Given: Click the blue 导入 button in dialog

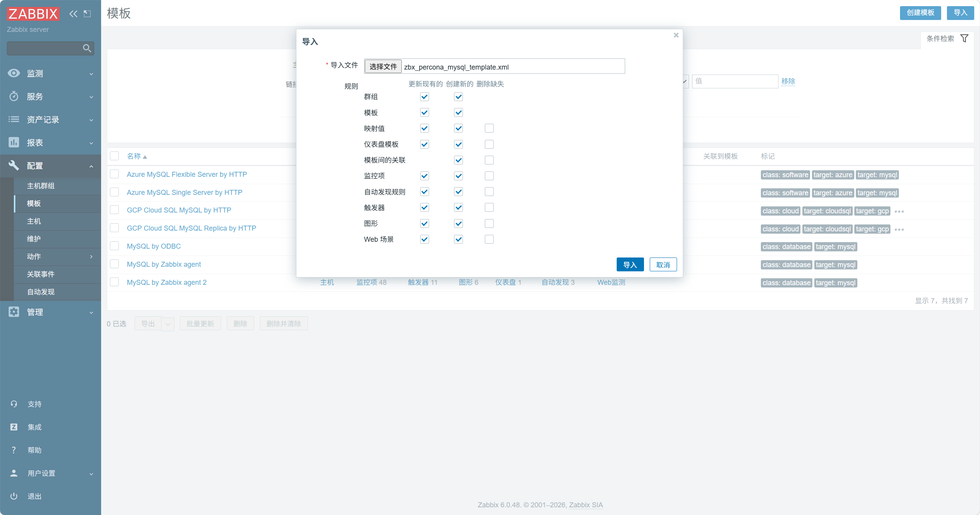Looking at the screenshot, I should pos(630,265).
